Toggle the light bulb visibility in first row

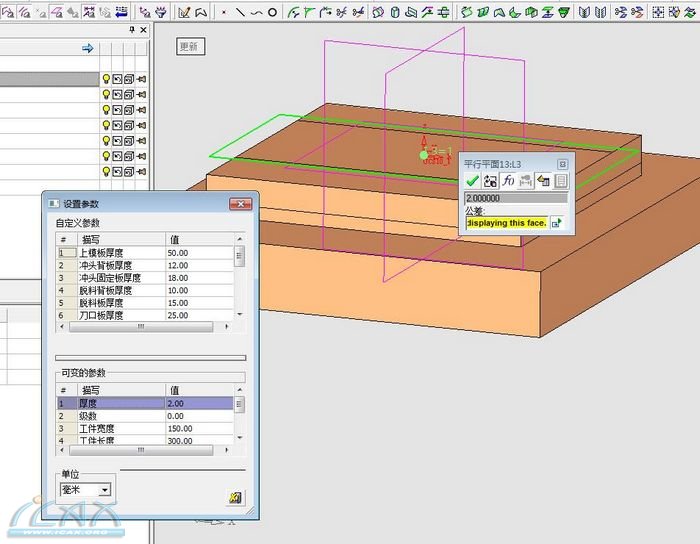click(105, 79)
